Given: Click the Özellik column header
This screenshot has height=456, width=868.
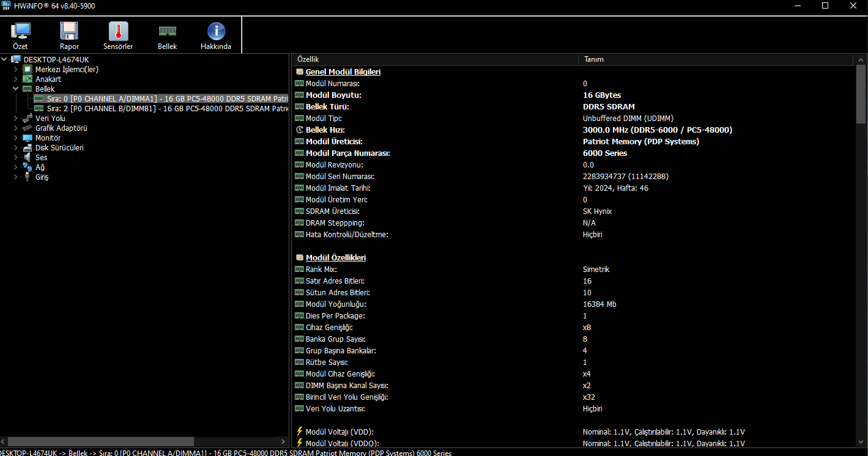Looking at the screenshot, I should click(x=436, y=59).
